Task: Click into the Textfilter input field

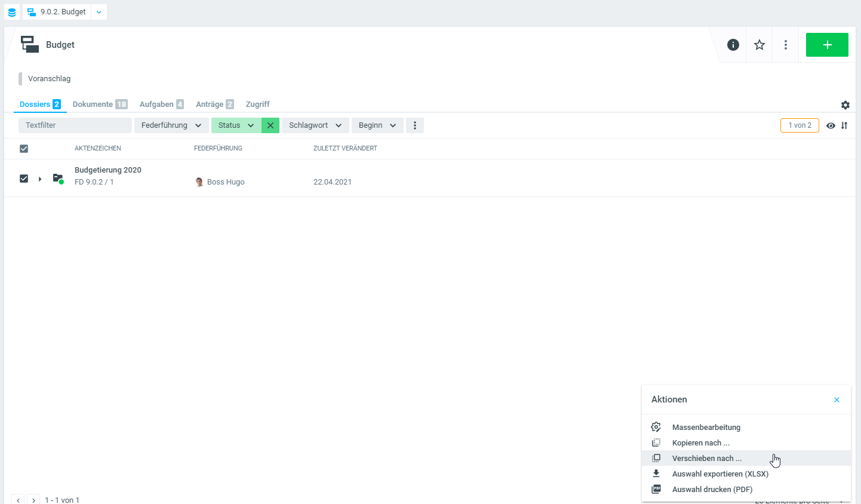Action: (75, 125)
